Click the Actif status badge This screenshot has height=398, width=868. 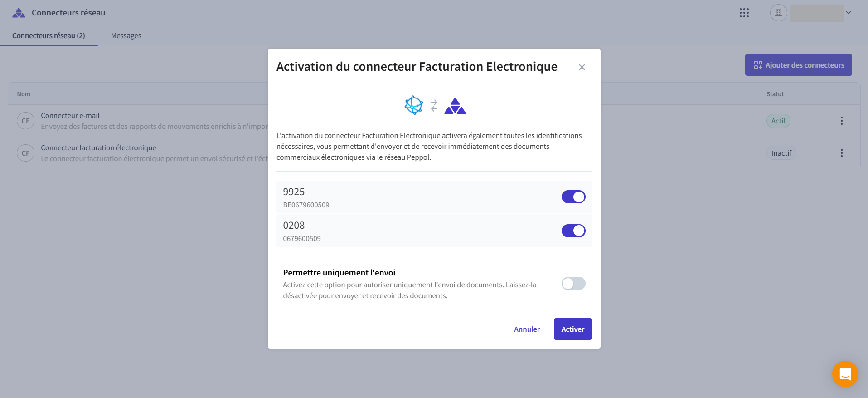pos(778,121)
